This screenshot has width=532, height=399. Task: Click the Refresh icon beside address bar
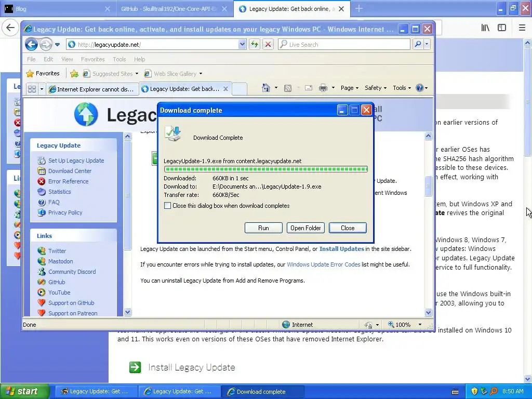coord(255,44)
